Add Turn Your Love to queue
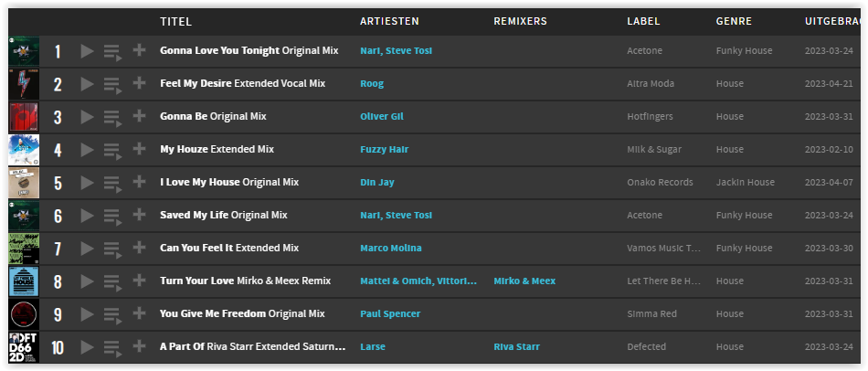Screen dimensions: 868x371 (112, 281)
